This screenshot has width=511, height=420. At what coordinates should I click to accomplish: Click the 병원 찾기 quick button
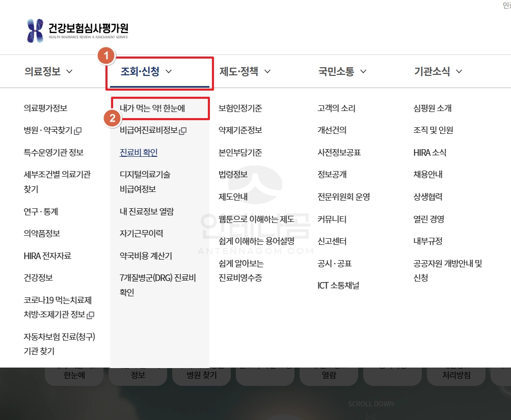point(202,375)
